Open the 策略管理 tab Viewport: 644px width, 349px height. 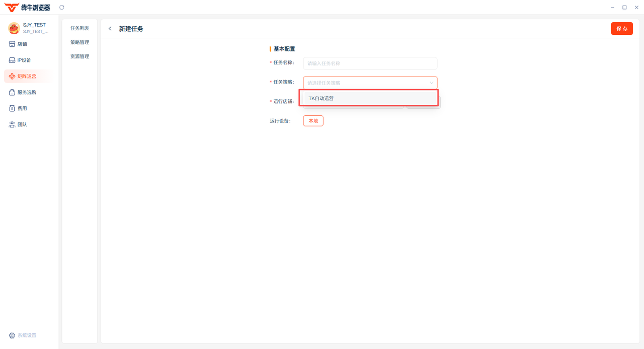[x=79, y=42]
